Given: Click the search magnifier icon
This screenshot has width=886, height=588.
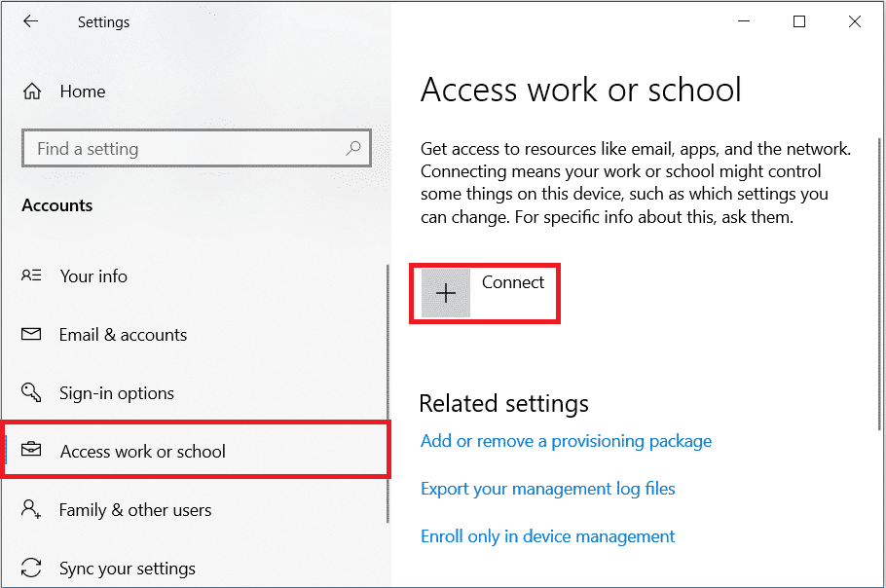Looking at the screenshot, I should [353, 148].
